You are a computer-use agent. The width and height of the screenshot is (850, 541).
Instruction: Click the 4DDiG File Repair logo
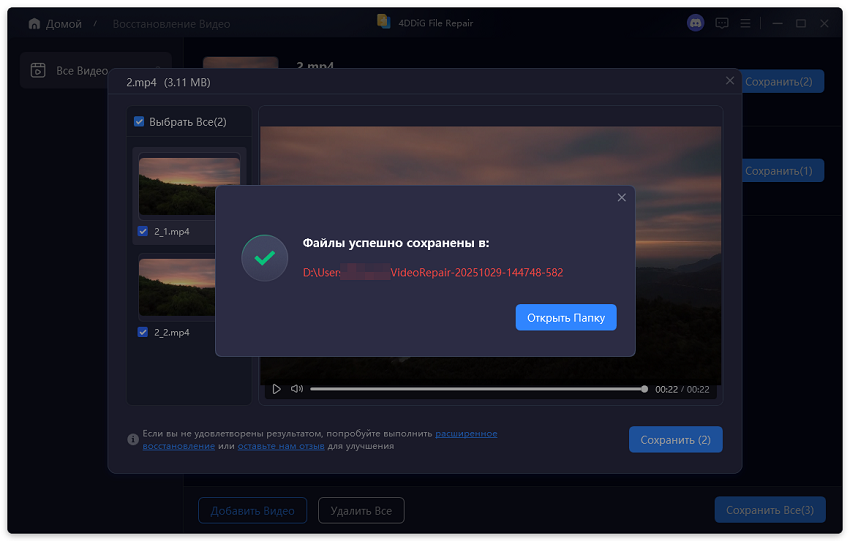click(x=383, y=22)
